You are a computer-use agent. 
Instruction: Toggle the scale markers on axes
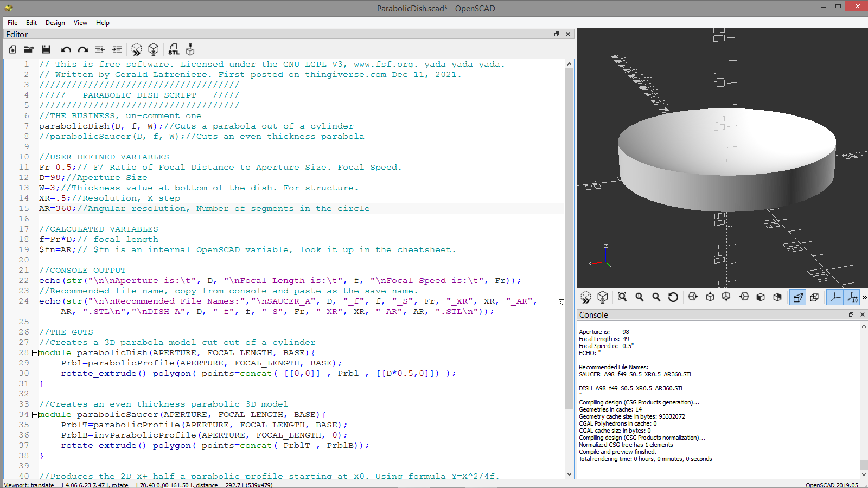852,297
